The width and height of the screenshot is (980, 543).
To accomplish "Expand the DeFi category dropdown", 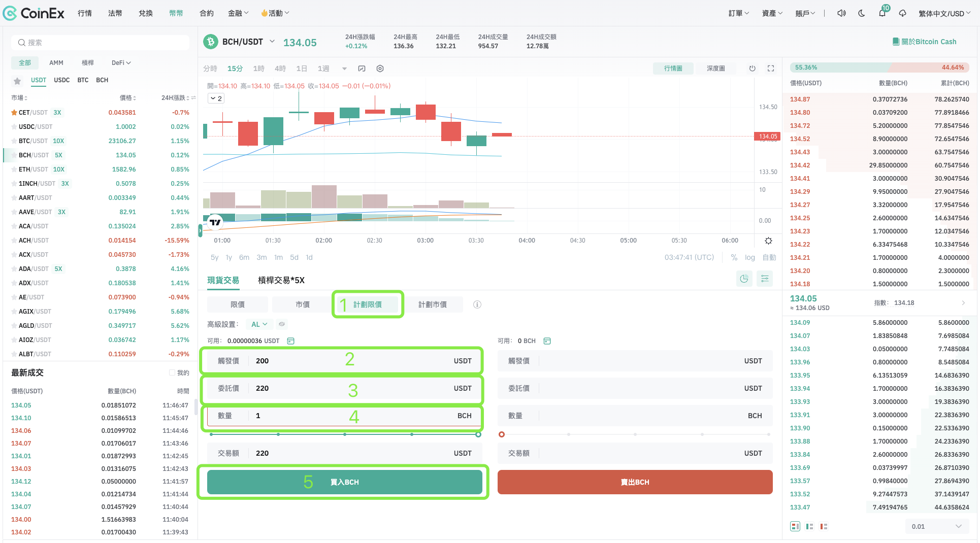I will (x=121, y=63).
